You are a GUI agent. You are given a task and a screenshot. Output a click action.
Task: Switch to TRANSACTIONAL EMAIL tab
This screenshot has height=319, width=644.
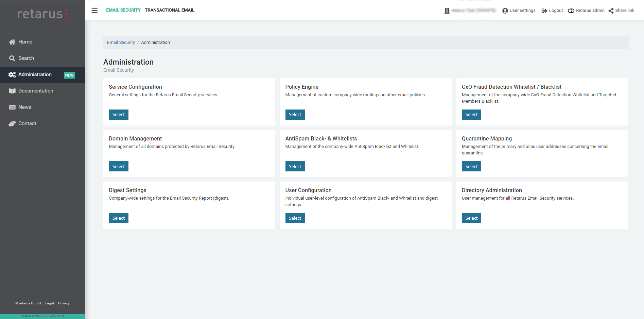coord(170,10)
